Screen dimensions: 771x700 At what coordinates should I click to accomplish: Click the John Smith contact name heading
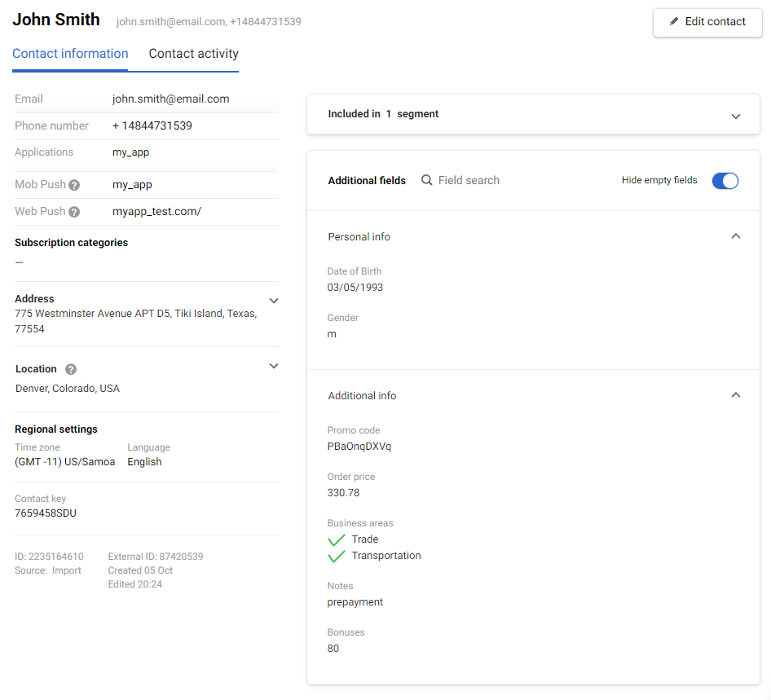tap(56, 20)
